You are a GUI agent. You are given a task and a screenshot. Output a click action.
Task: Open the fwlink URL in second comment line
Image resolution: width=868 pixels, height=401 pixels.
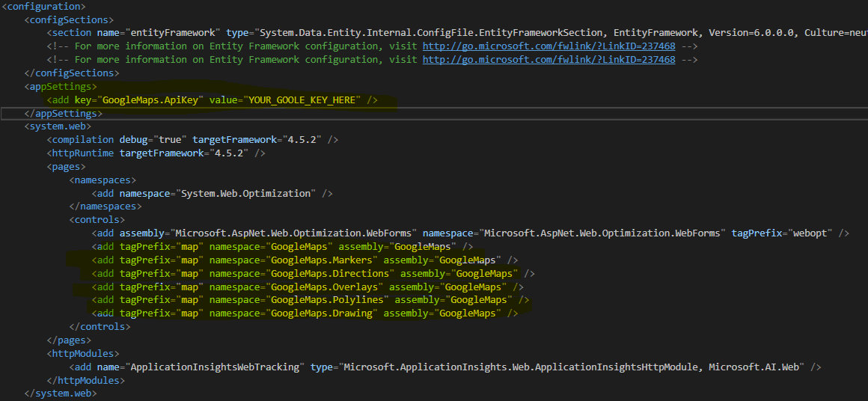[x=548, y=60]
